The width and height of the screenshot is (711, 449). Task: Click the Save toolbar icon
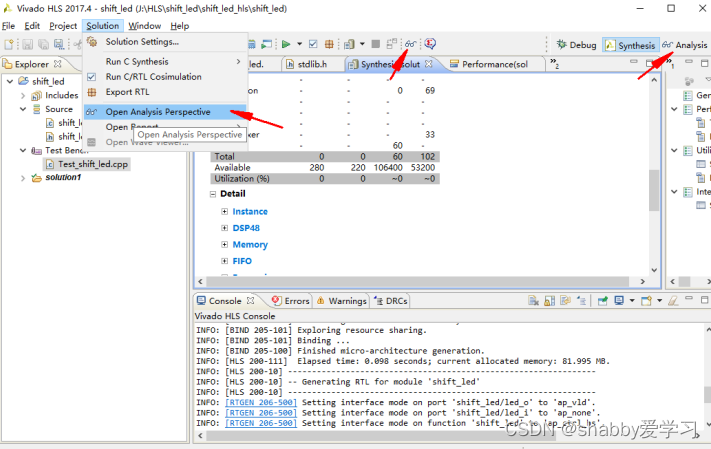[x=28, y=44]
